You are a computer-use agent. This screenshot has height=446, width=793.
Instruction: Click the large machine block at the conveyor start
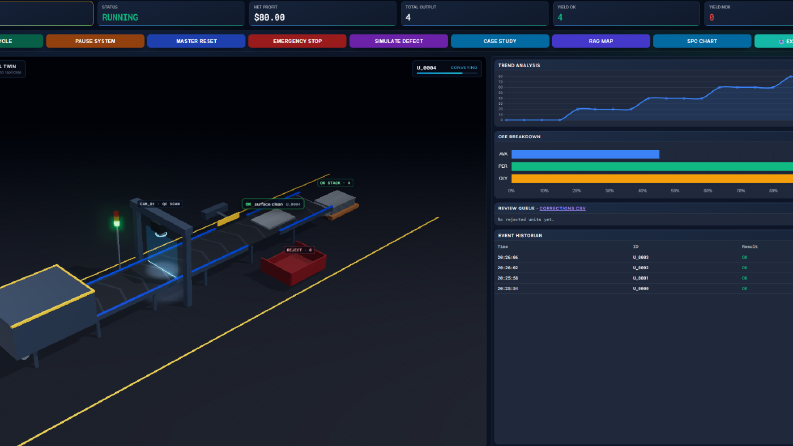pos(46,311)
